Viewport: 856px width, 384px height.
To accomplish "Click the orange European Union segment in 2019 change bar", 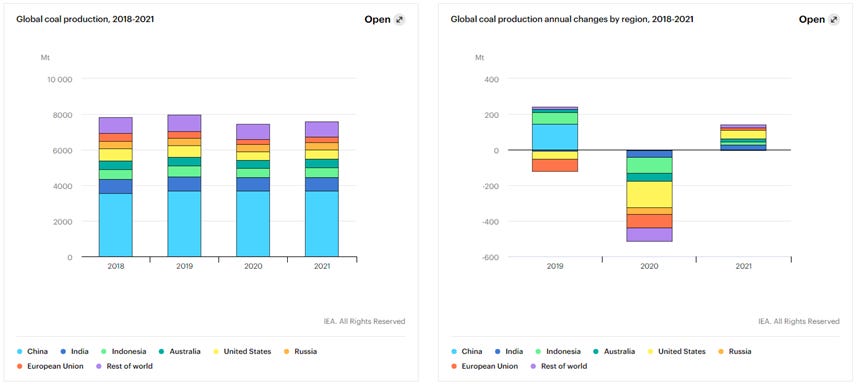I will pyautogui.click(x=555, y=165).
